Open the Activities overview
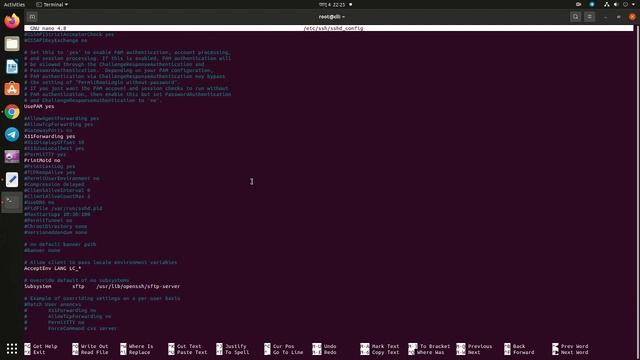Viewport: 640px width, 360px height. 14,4
